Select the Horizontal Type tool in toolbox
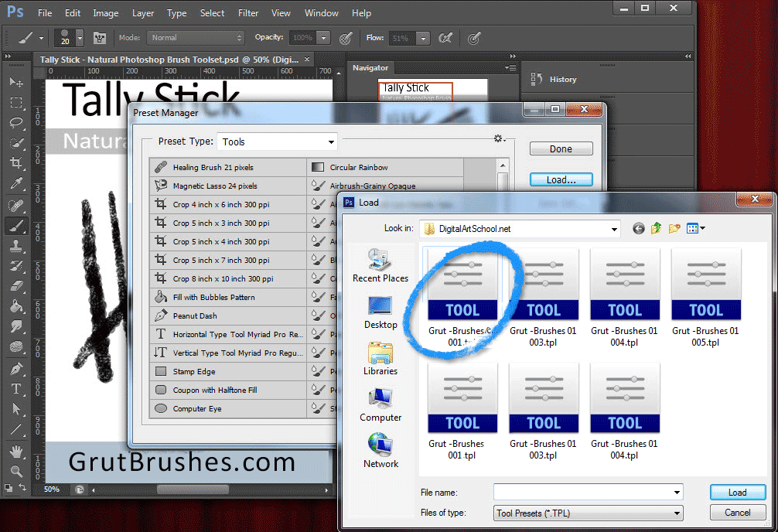 click(x=15, y=389)
